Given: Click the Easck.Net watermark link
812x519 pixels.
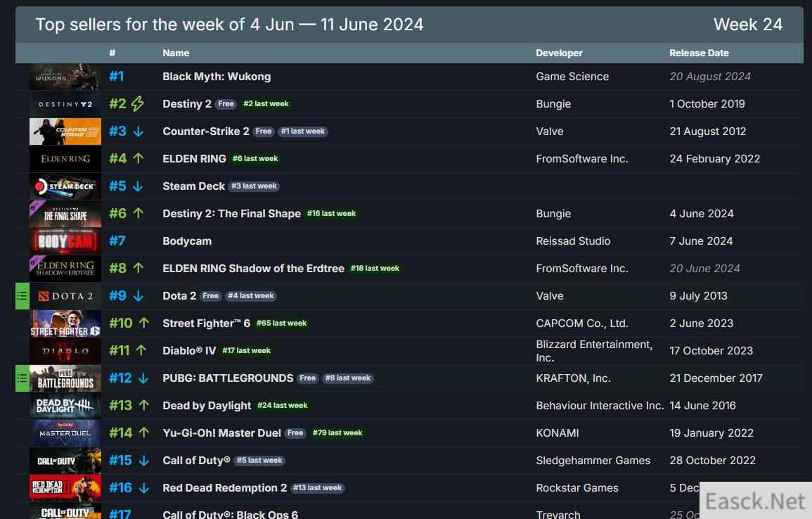Looking at the screenshot, I should tap(757, 499).
